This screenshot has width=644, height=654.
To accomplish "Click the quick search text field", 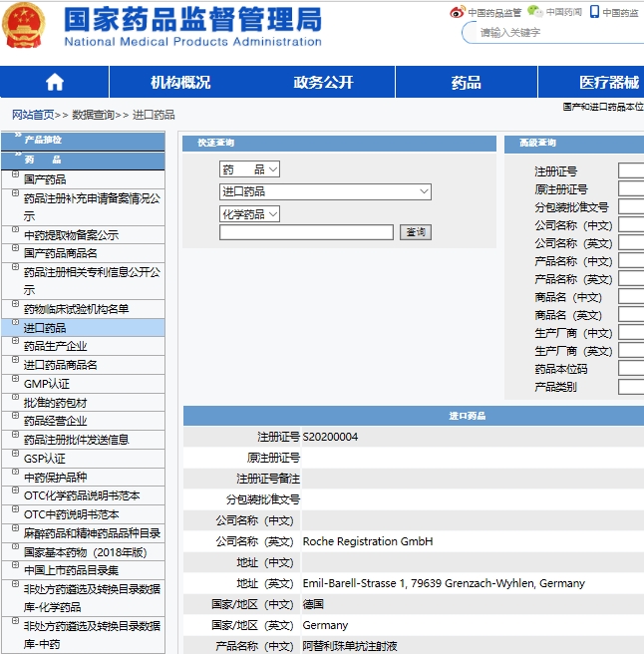I will (x=306, y=232).
